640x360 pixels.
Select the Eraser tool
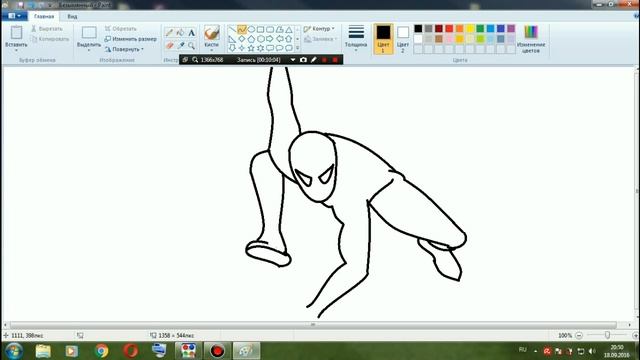169,45
